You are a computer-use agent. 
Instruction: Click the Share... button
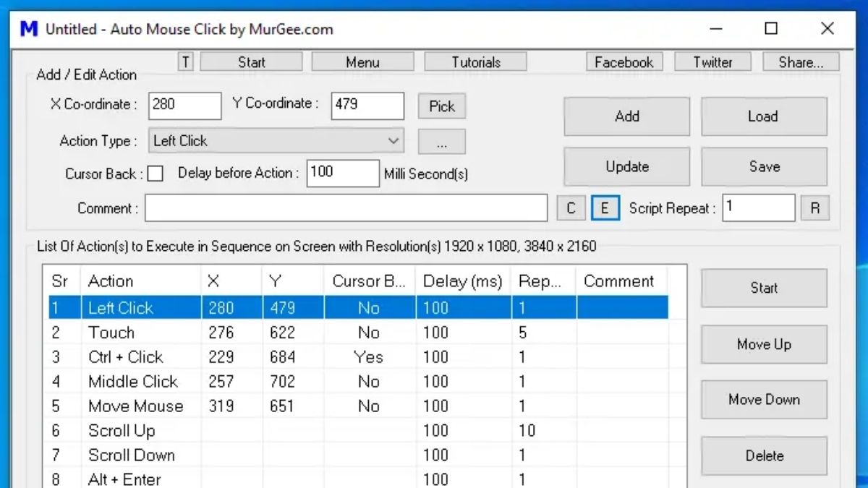(801, 62)
